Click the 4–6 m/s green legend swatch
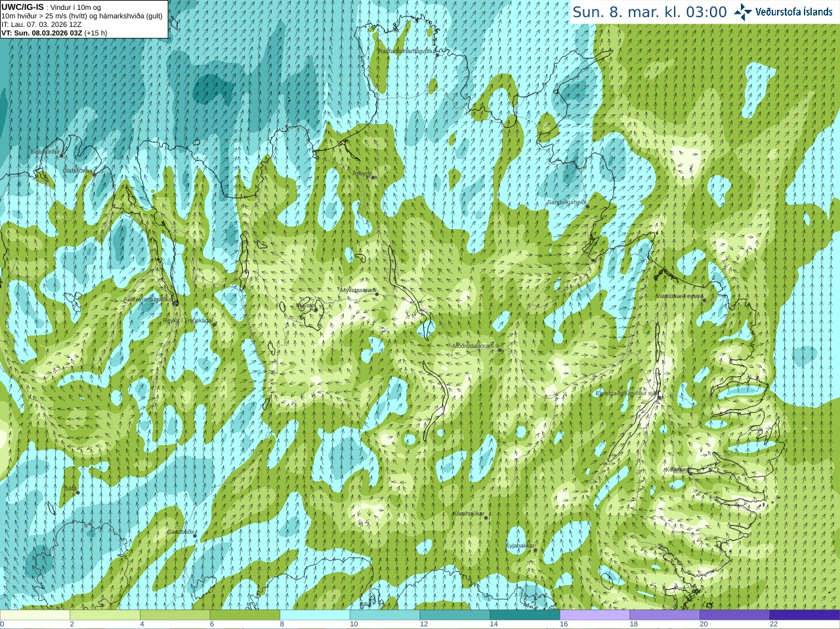 tap(175, 615)
